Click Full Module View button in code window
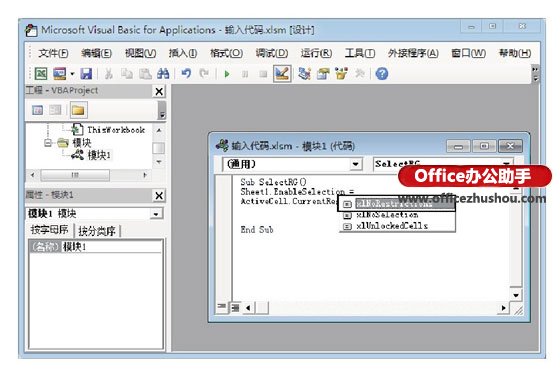Image resolution: width=560 pixels, height=372 pixels. tap(235, 307)
